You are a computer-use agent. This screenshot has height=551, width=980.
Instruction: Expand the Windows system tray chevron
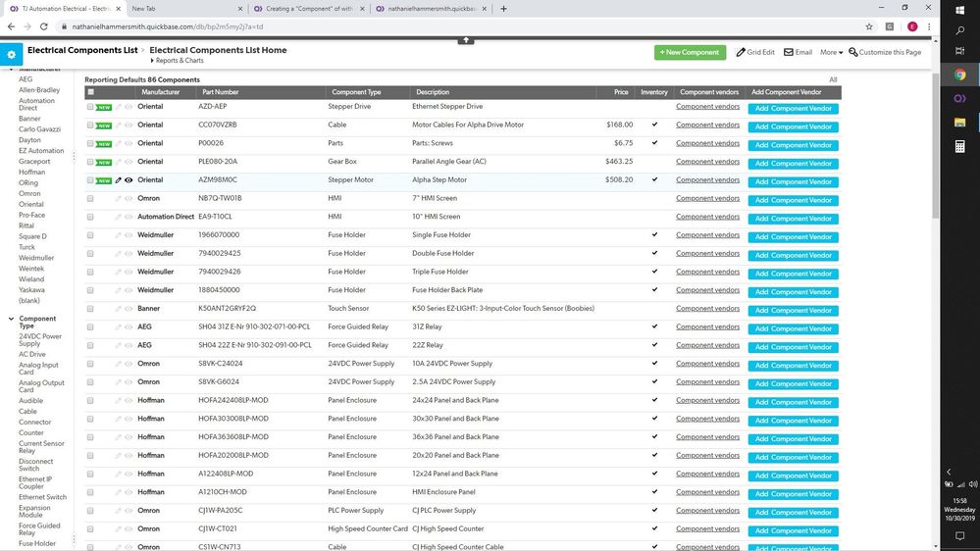(949, 472)
